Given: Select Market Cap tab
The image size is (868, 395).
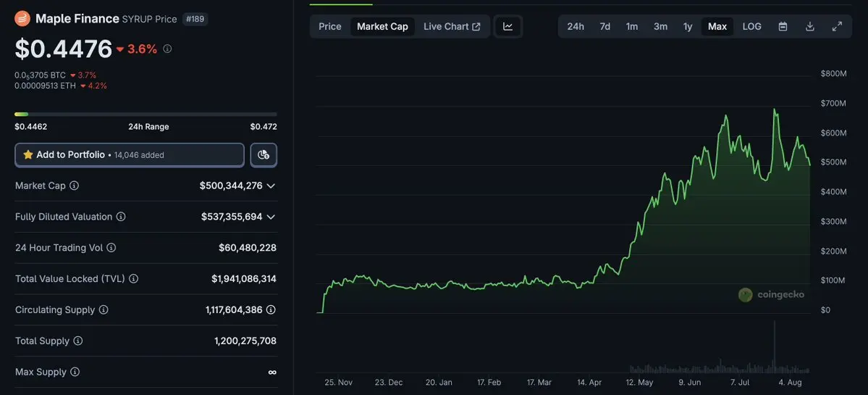Looking at the screenshot, I should 382,27.
